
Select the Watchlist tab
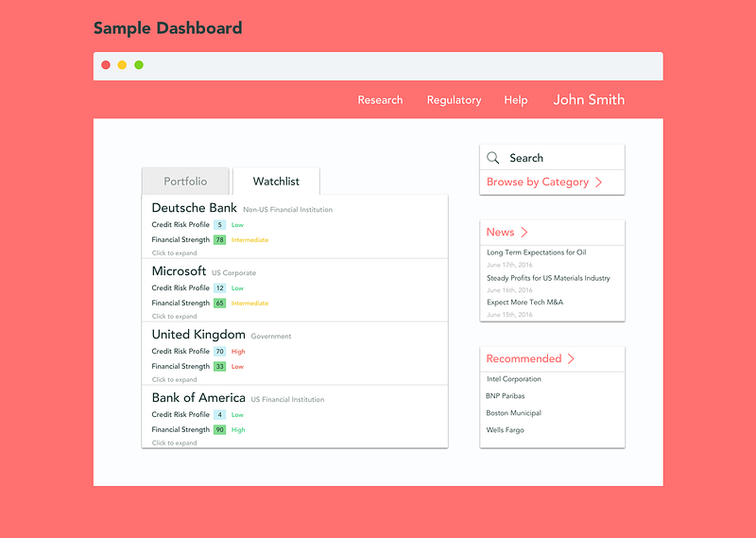point(276,181)
